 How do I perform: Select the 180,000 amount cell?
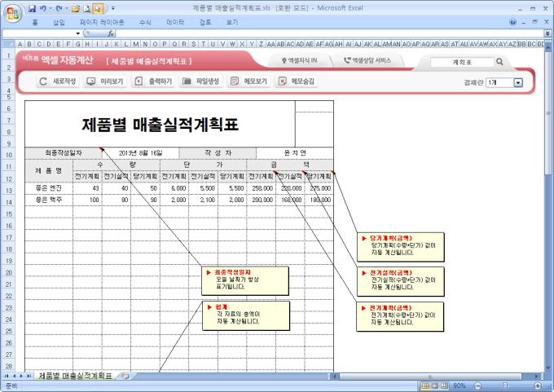pyautogui.click(x=319, y=200)
